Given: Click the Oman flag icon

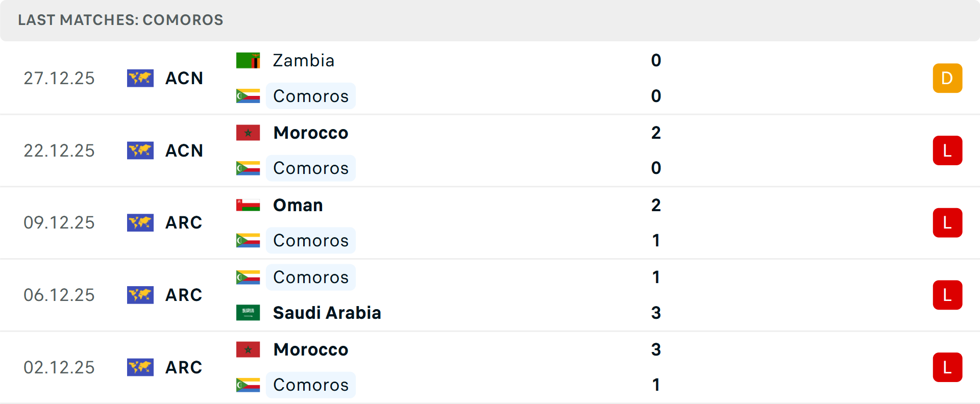Looking at the screenshot, I should coord(248,205).
